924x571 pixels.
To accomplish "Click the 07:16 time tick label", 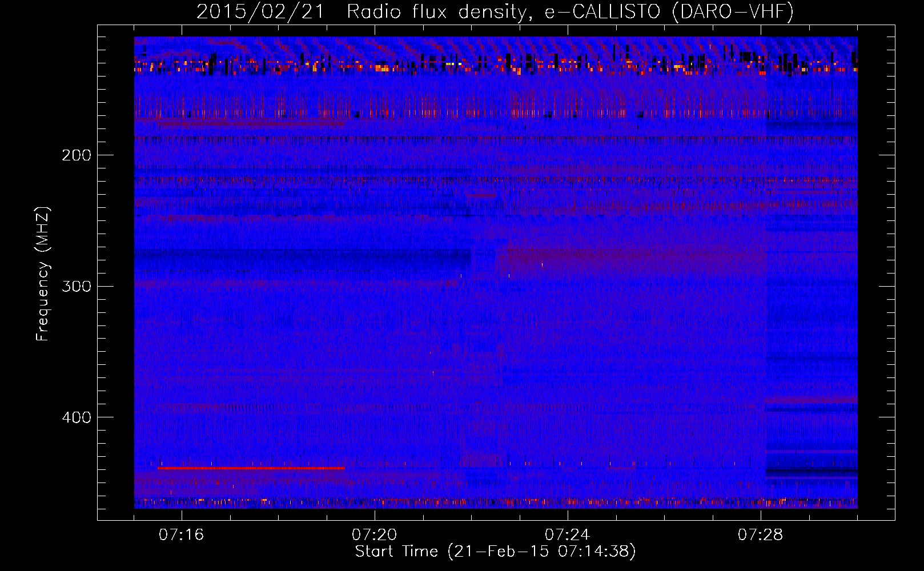I will coord(182,535).
